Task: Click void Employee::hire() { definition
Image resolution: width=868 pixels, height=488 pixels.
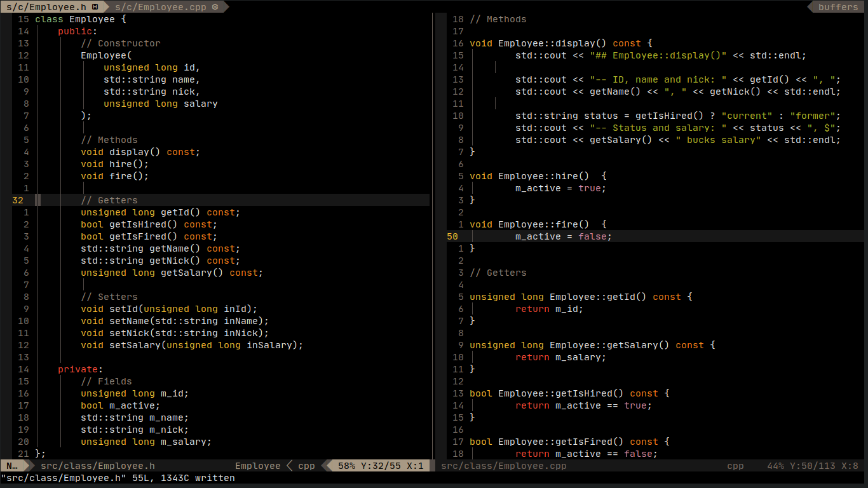Action: [x=538, y=176]
